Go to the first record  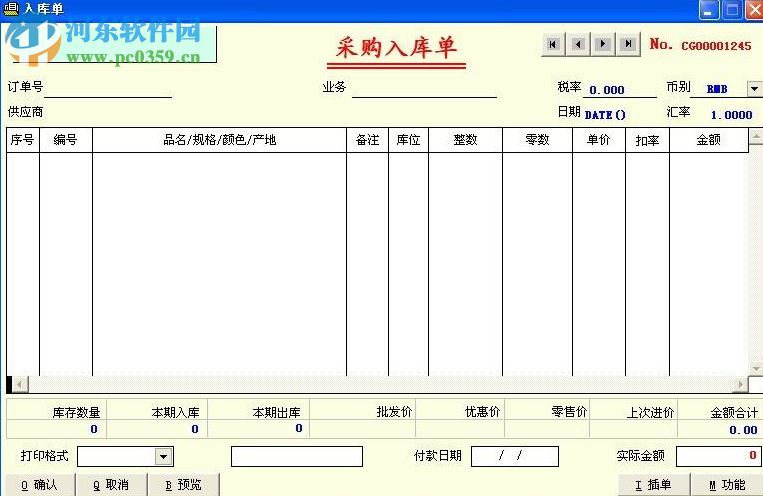pos(553,45)
